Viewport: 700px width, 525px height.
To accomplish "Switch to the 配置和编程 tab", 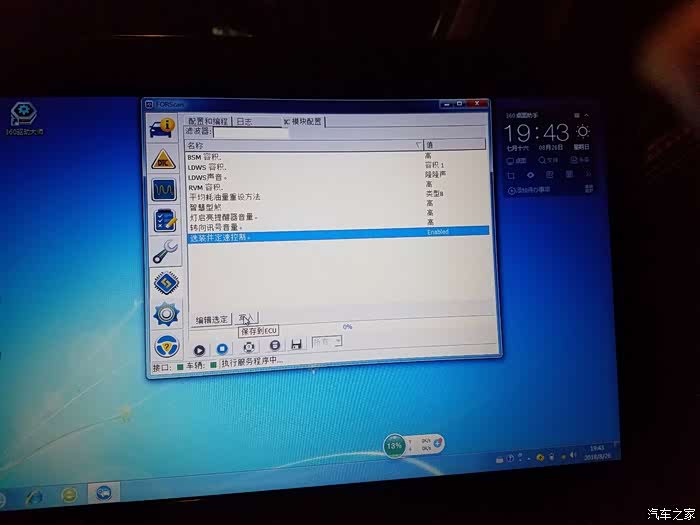I will click(x=208, y=121).
